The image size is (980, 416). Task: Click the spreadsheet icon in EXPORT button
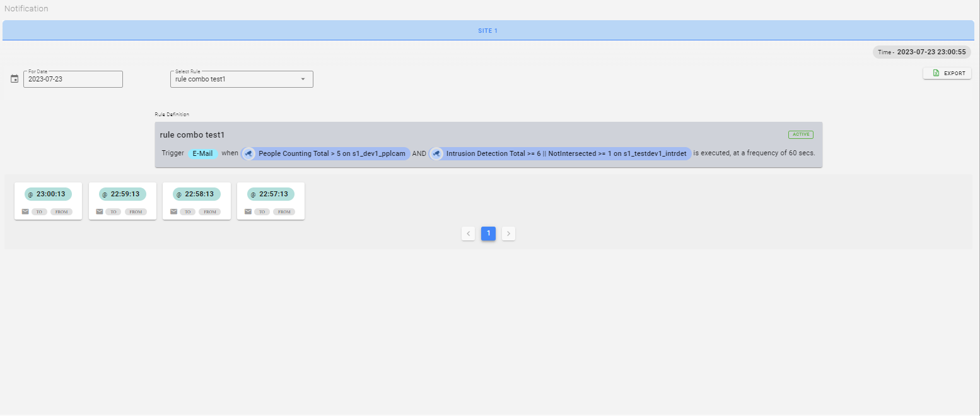click(936, 73)
